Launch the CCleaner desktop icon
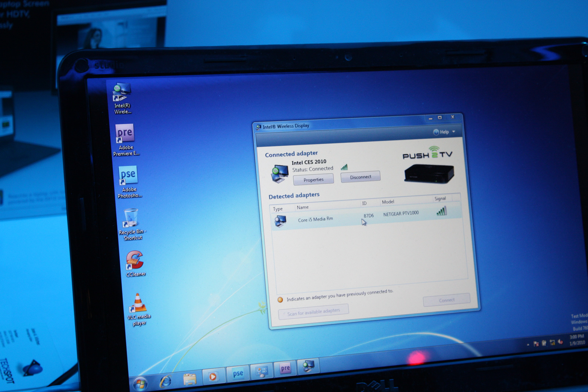This screenshot has width=588, height=392. [135, 261]
